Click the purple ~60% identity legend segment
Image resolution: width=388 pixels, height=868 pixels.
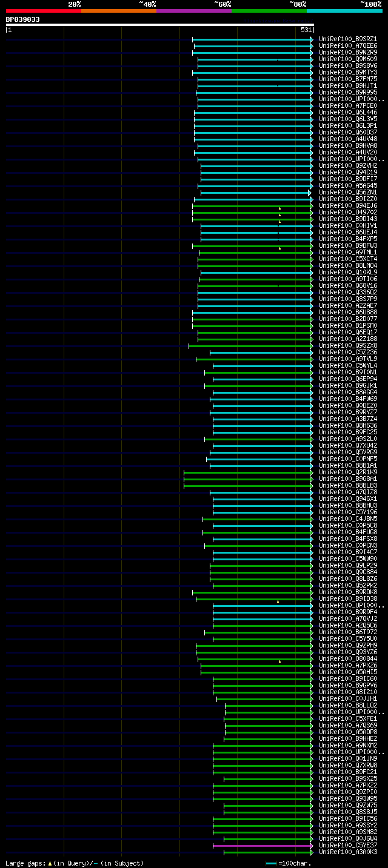(194, 10)
